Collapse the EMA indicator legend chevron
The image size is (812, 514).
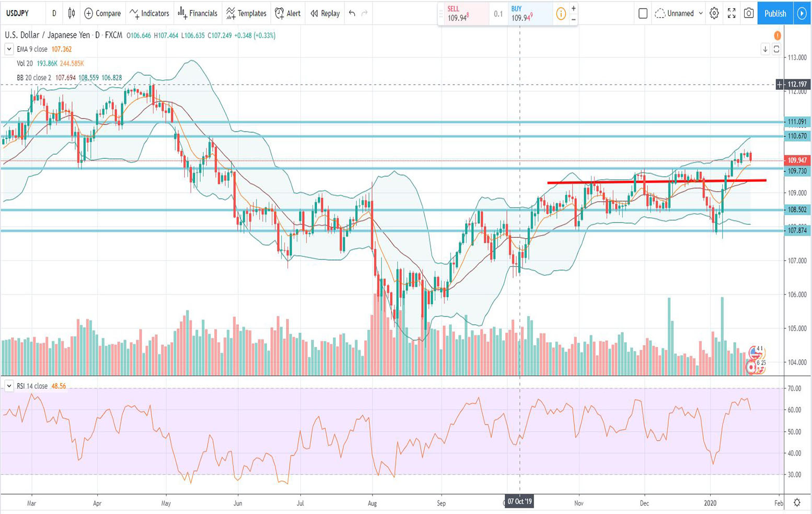9,49
